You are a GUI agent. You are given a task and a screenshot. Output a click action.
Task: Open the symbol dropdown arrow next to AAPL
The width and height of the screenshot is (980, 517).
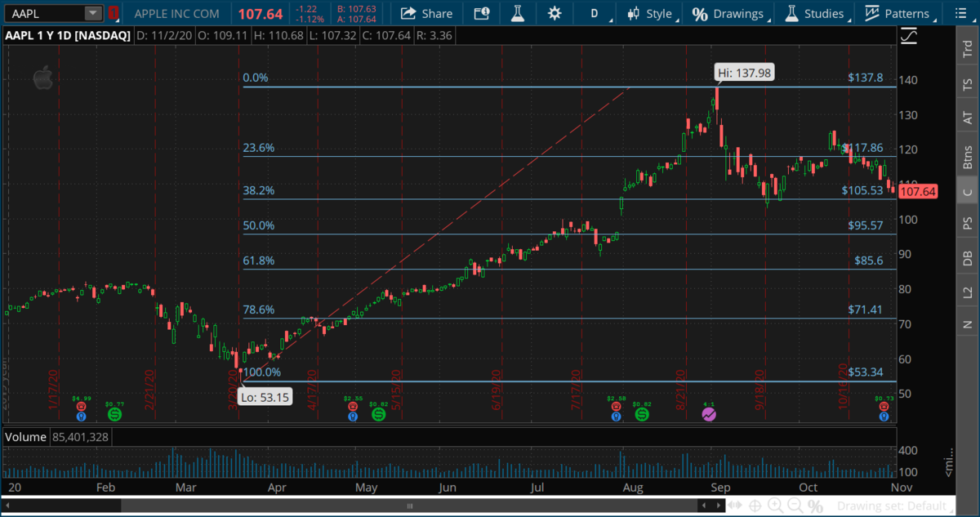(x=94, y=13)
